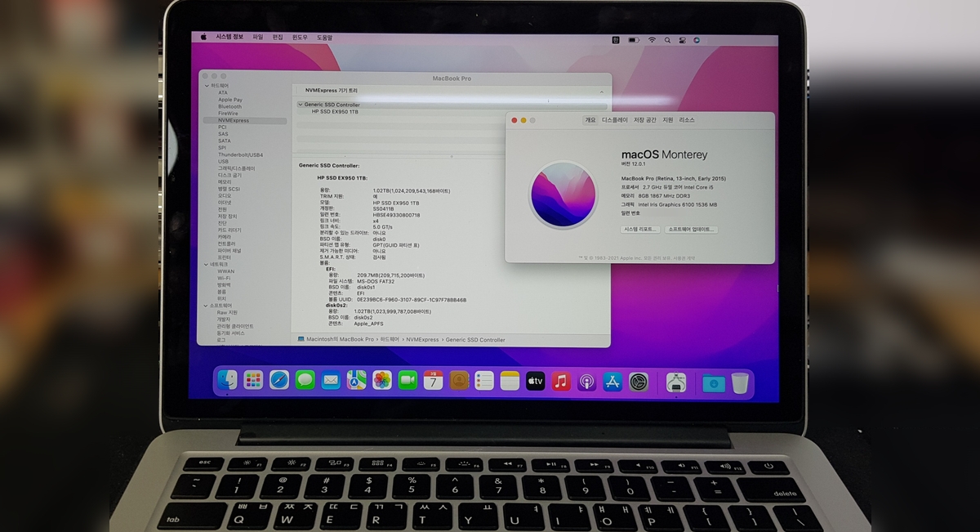Launch FaceTime from the Dock
Image resolution: width=980 pixels, height=532 pixels.
click(x=408, y=380)
